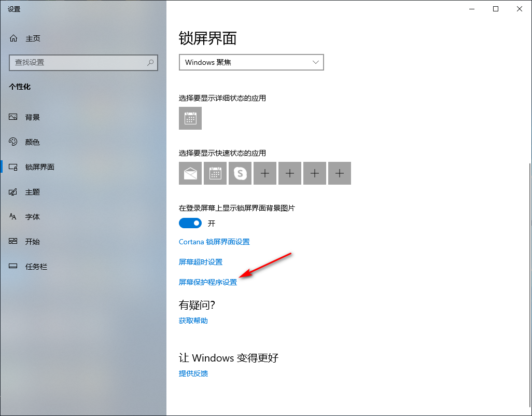The width and height of the screenshot is (532, 416).
Task: Click the 查找设置 search field
Action: click(78, 62)
